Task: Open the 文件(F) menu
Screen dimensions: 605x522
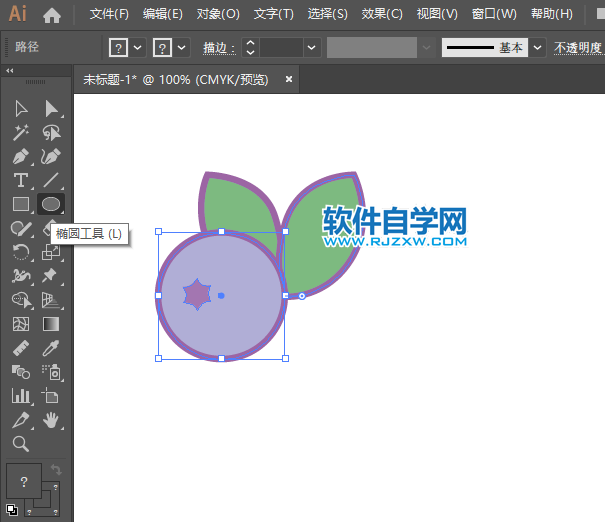Action: click(109, 14)
